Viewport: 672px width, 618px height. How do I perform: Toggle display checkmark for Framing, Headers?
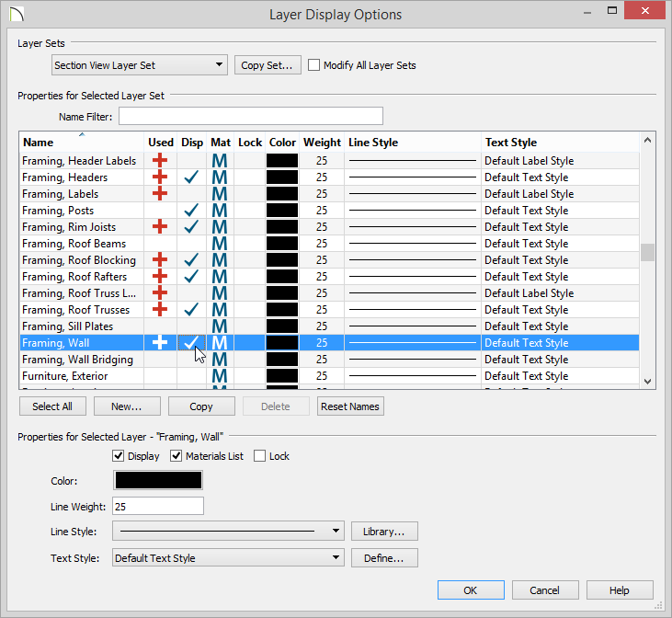pyautogui.click(x=191, y=177)
